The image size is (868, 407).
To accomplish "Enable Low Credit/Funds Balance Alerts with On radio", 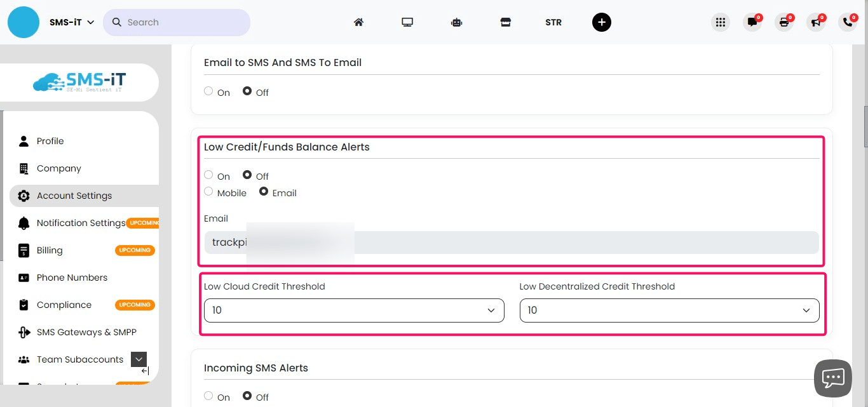I will 208,174.
